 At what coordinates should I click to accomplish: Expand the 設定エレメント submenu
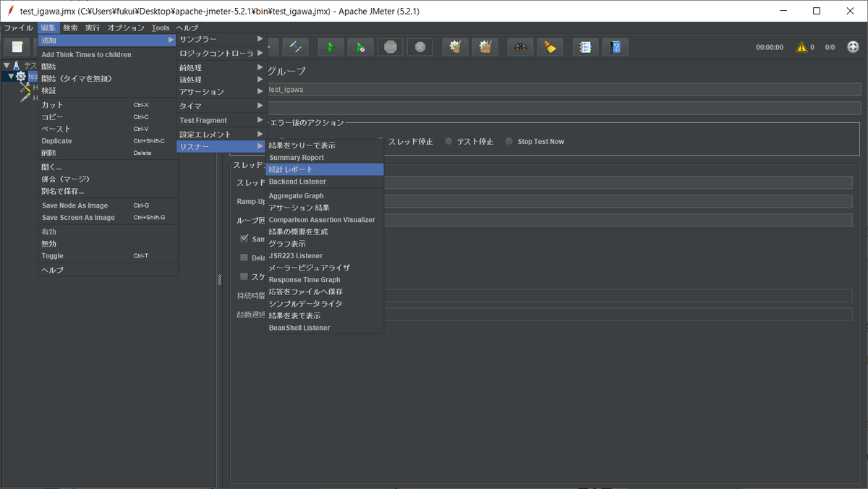coord(222,135)
